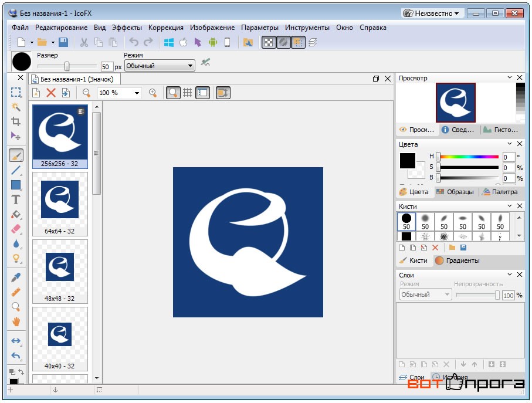The height and width of the screenshot is (403, 532).
Task: Click the Windows icon creation button
Action: pyautogui.click(x=168, y=42)
